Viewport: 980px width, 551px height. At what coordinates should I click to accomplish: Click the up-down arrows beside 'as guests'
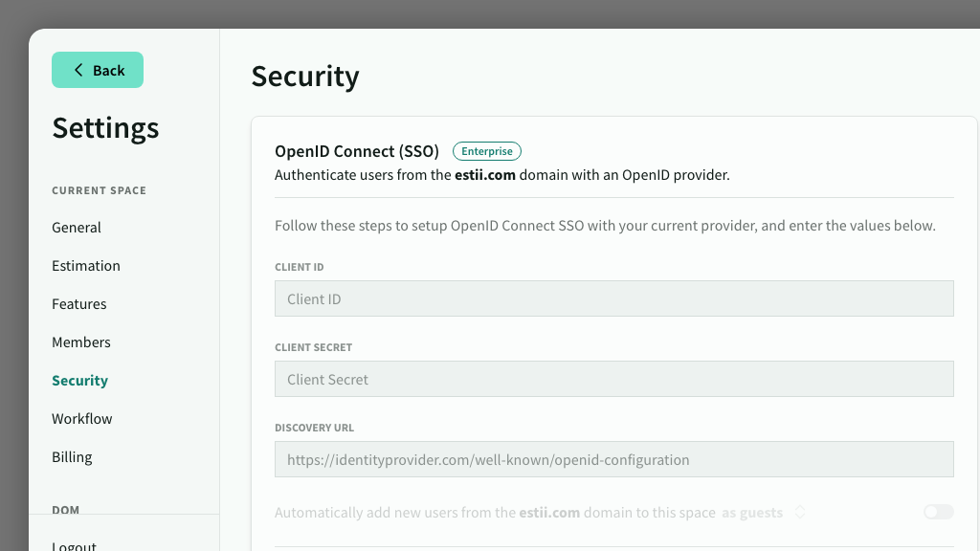point(800,513)
